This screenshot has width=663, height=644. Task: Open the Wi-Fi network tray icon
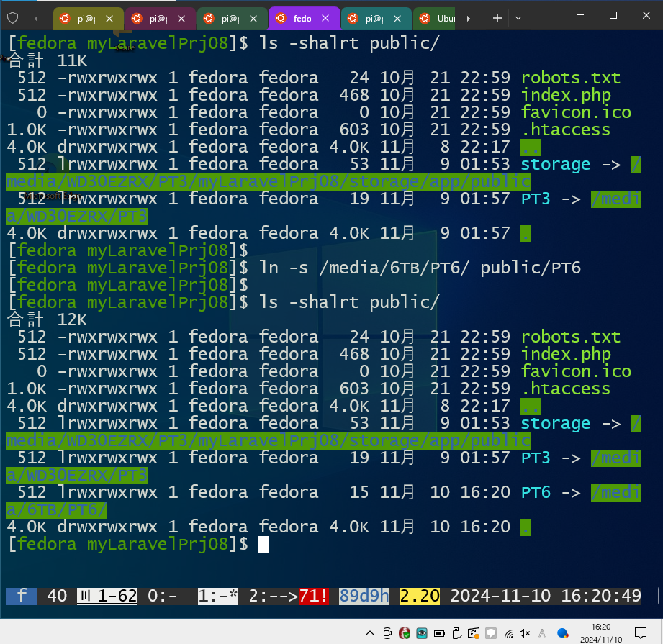click(x=509, y=633)
